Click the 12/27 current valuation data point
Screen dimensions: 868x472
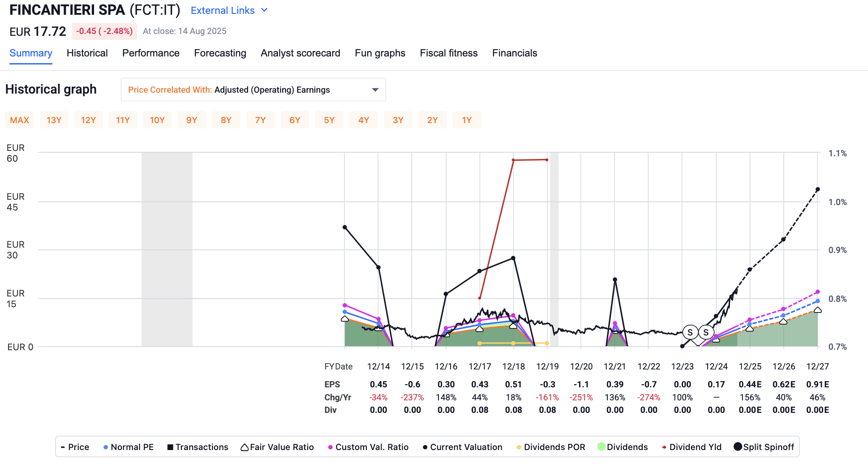[x=817, y=190]
